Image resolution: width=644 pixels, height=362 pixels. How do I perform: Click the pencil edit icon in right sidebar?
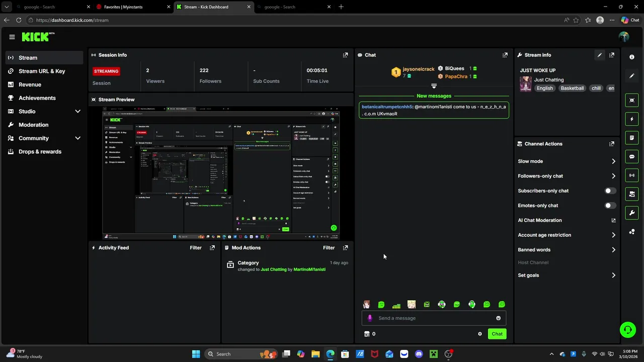[x=632, y=76]
